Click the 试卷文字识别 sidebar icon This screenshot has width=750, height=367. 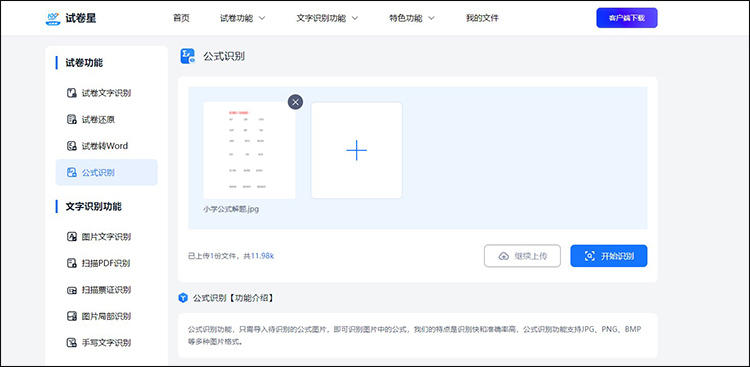pos(71,93)
